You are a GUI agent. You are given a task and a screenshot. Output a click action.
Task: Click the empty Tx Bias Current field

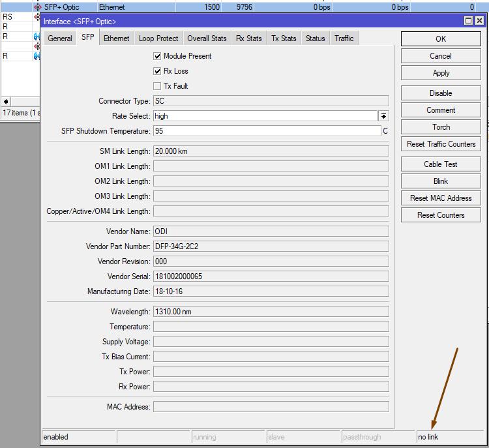point(271,357)
